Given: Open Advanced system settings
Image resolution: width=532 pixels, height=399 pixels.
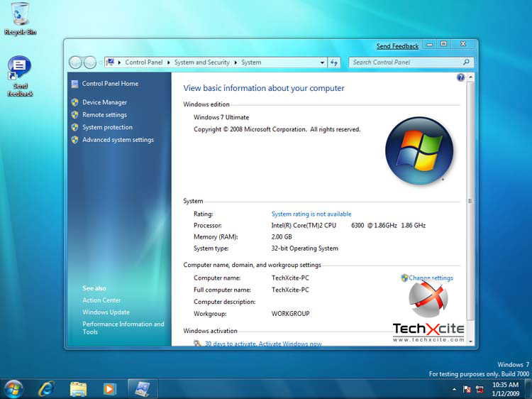Looking at the screenshot, I should coord(118,140).
